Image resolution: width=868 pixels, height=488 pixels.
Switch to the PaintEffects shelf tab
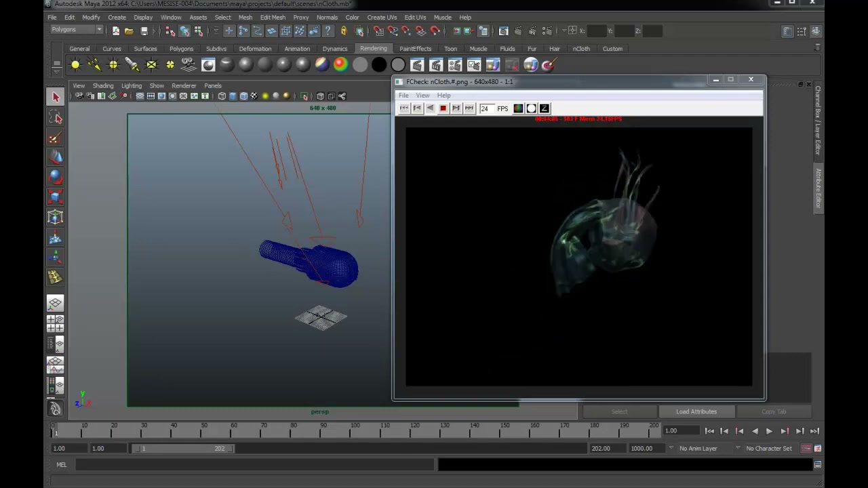(x=415, y=49)
